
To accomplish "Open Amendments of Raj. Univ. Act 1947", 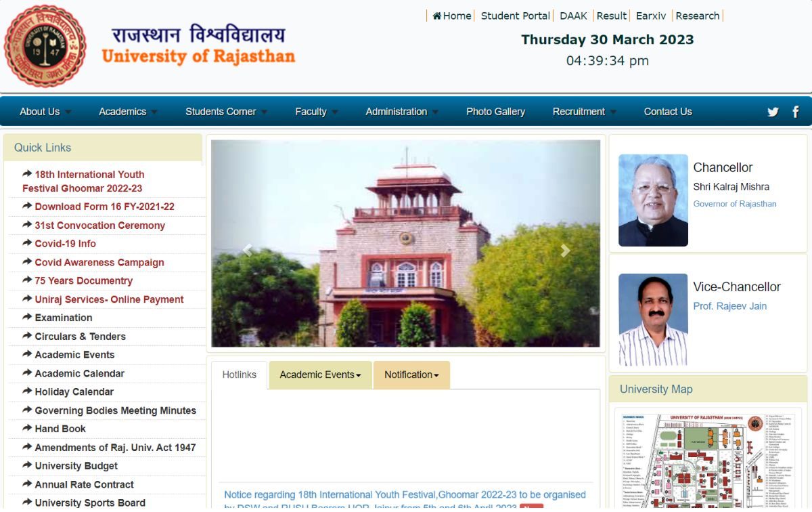I will [x=115, y=447].
